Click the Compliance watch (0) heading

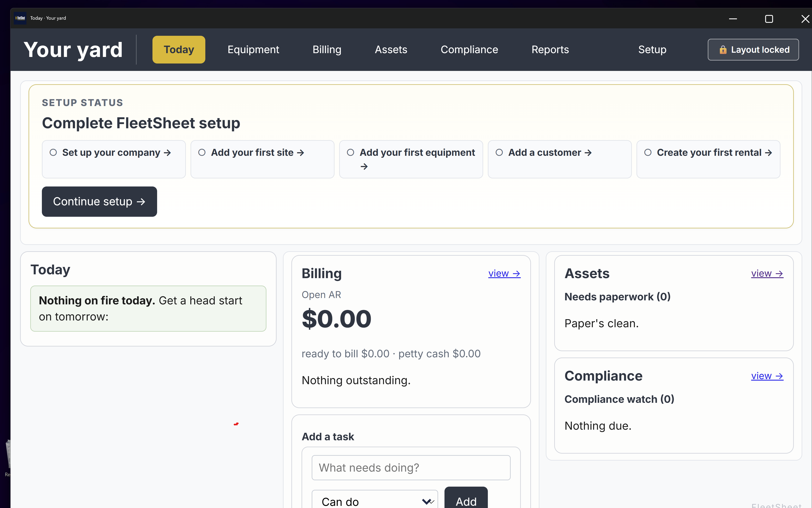pos(619,399)
